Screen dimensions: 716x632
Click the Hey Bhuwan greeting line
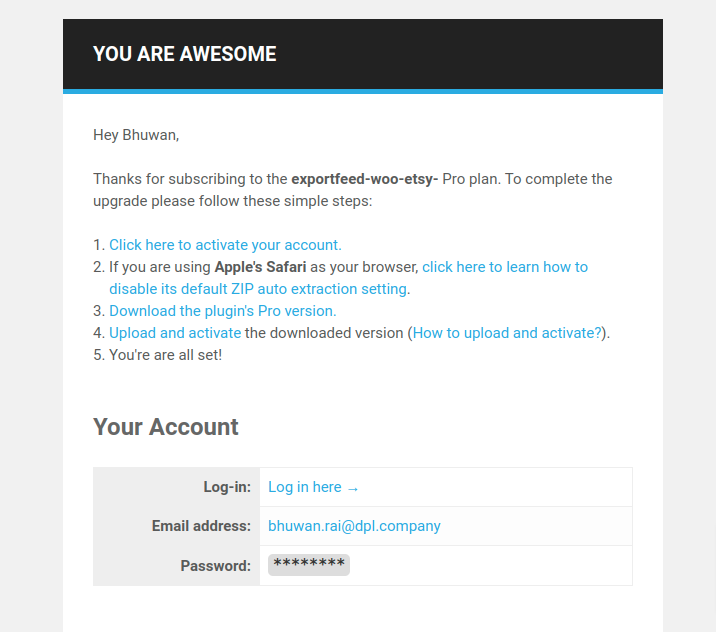coord(136,135)
